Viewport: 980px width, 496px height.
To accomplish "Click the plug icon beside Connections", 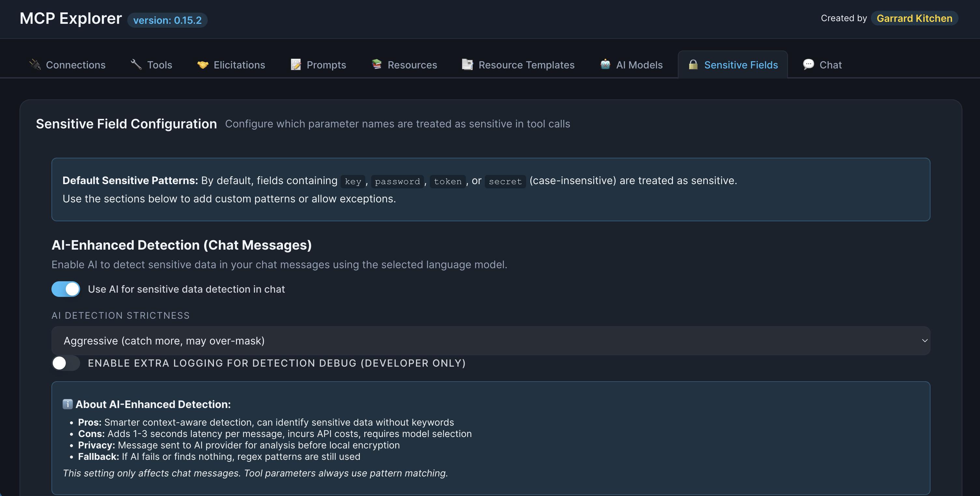I will click(35, 64).
